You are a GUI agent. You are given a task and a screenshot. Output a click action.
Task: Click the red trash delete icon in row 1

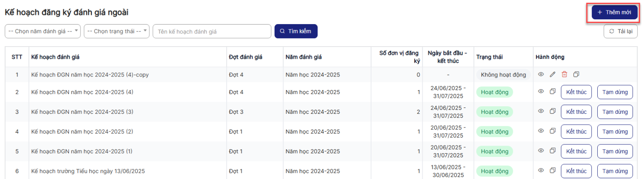(x=564, y=74)
